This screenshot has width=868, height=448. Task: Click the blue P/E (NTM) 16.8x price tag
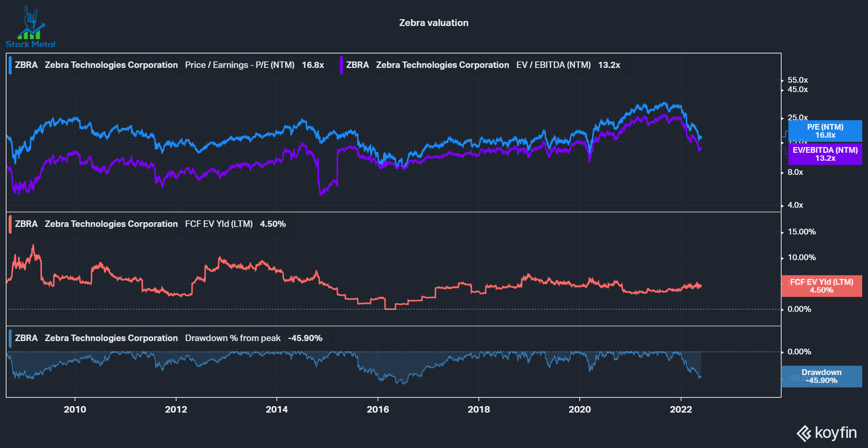pyautogui.click(x=825, y=131)
